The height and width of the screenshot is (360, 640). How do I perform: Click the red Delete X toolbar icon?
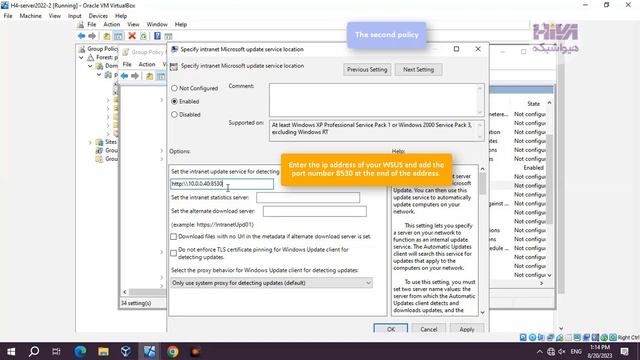coord(132,36)
